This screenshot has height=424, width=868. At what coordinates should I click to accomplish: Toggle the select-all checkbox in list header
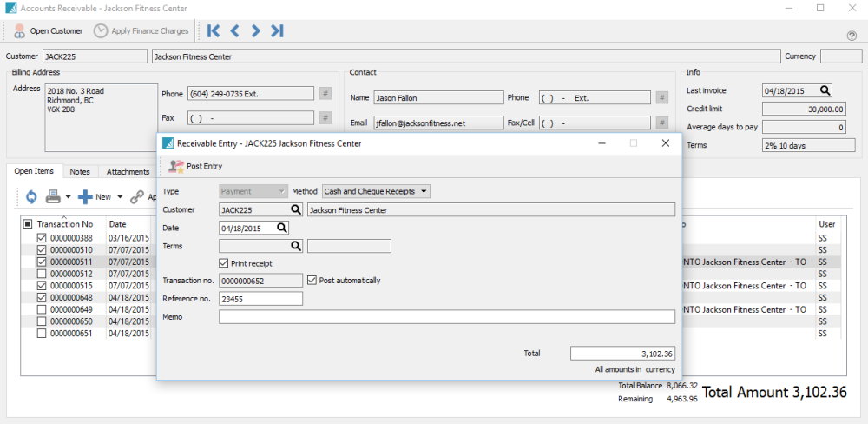coord(28,224)
